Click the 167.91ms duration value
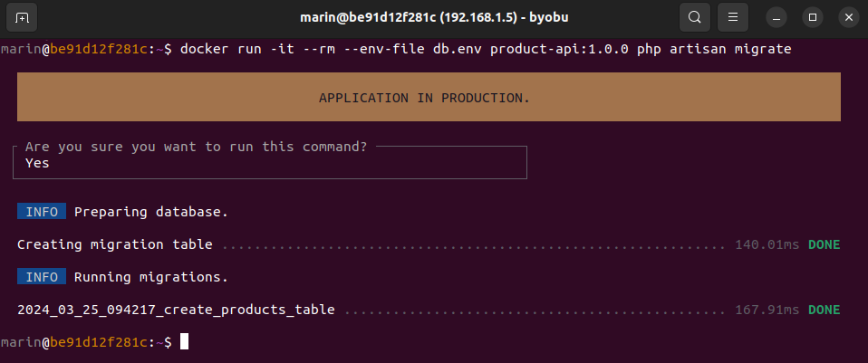 767,310
